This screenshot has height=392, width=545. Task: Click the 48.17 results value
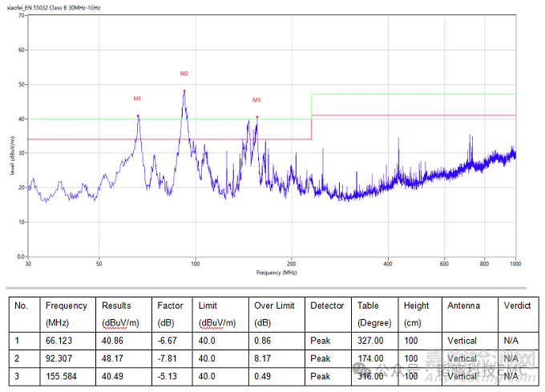pyautogui.click(x=113, y=358)
